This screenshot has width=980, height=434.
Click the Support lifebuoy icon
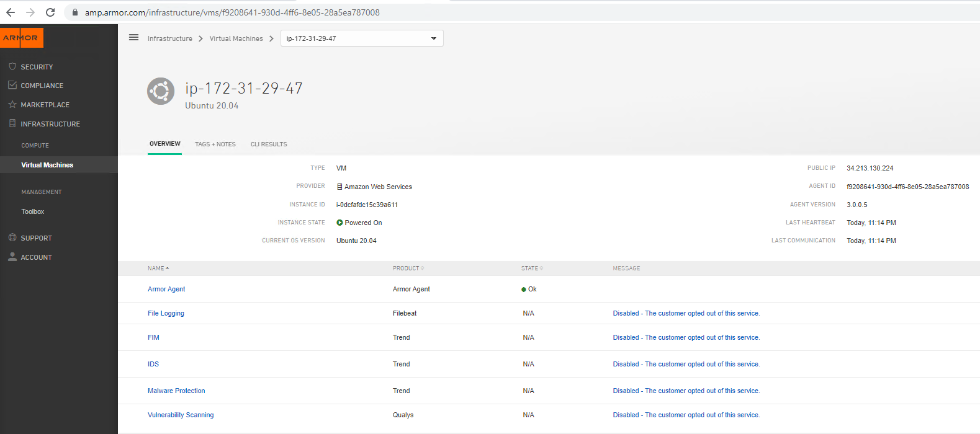click(12, 238)
